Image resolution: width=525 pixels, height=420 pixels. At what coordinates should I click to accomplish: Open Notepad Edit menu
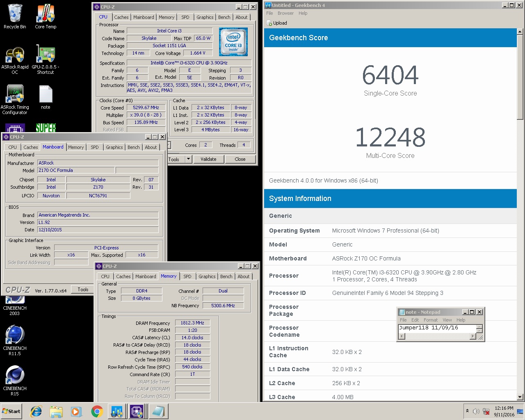(415, 320)
